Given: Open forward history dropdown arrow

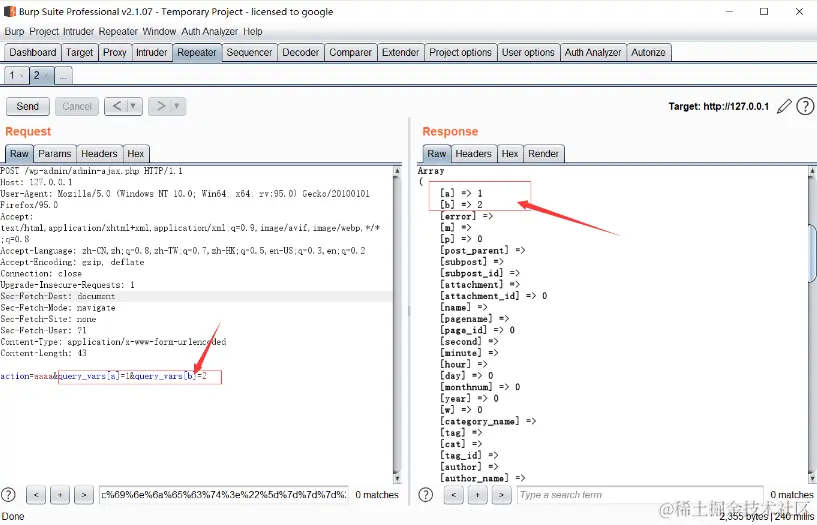Looking at the screenshot, I should pos(178,106).
